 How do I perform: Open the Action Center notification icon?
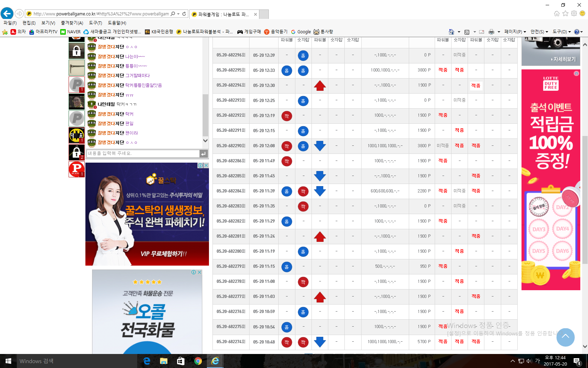coord(577,361)
